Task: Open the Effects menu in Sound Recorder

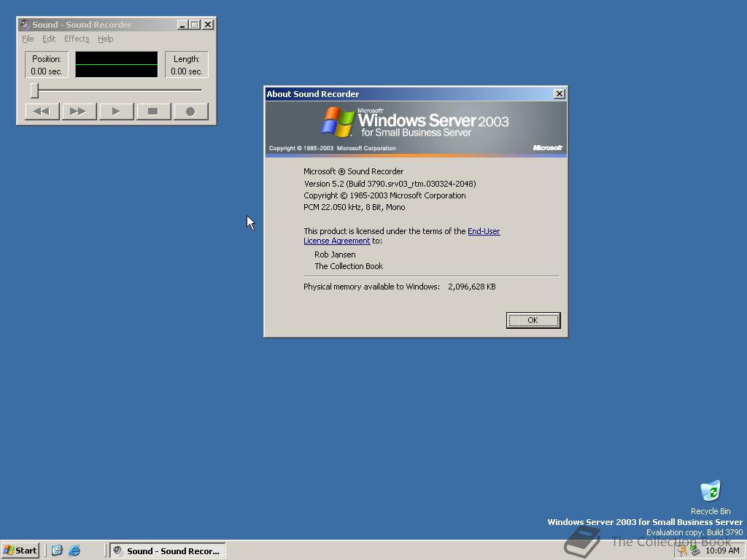Action: click(x=77, y=39)
